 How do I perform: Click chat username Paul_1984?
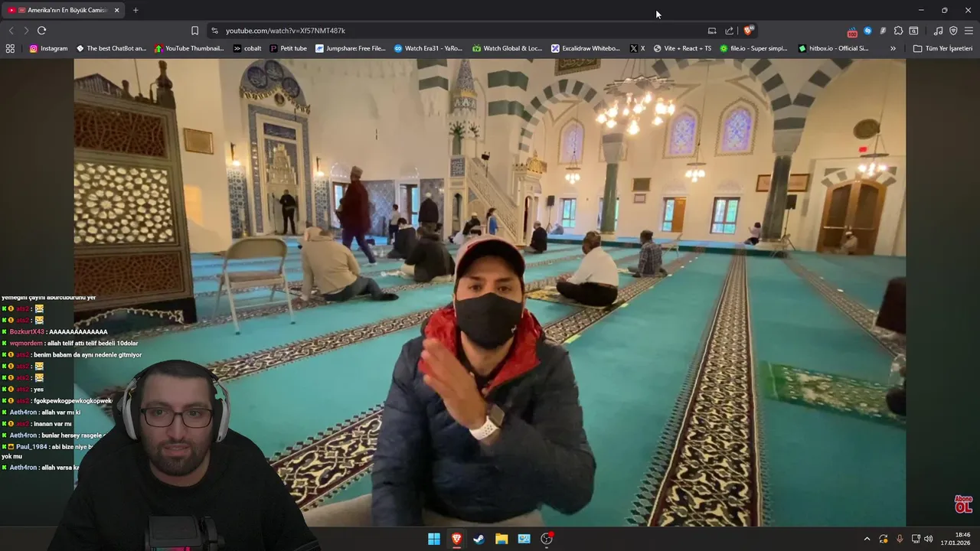[31, 447]
